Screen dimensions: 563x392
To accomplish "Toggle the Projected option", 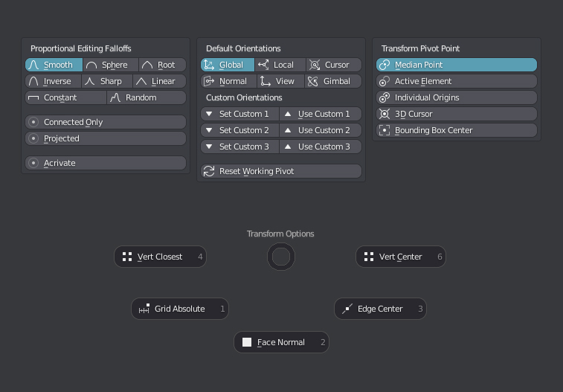I will pos(106,138).
